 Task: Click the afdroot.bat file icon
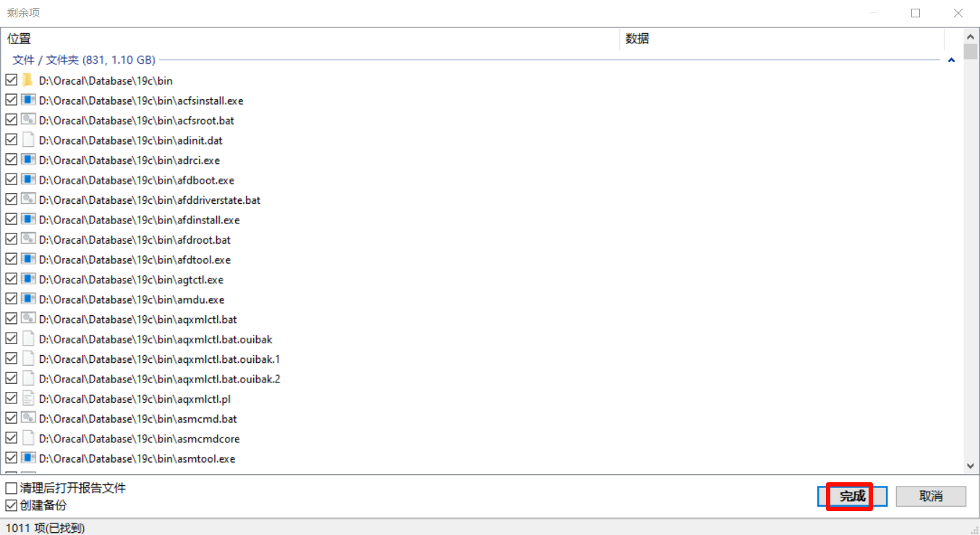[x=28, y=239]
